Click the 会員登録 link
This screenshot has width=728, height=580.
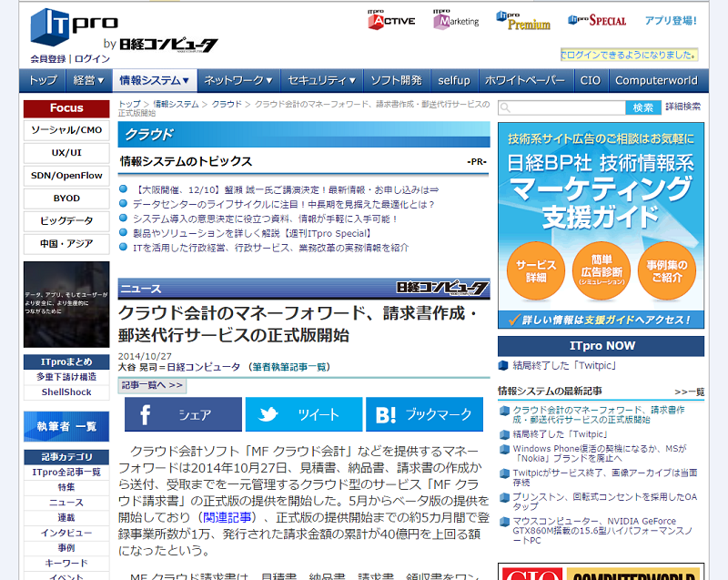click(48, 59)
